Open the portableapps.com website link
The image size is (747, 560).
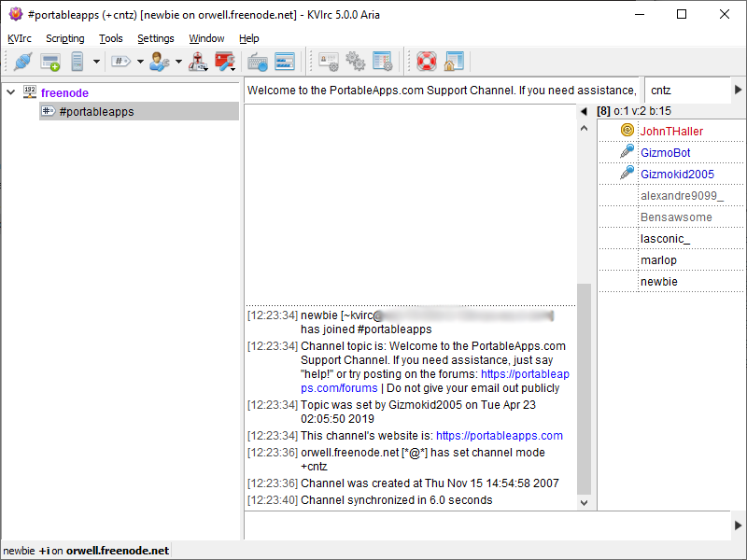pyautogui.click(x=499, y=436)
